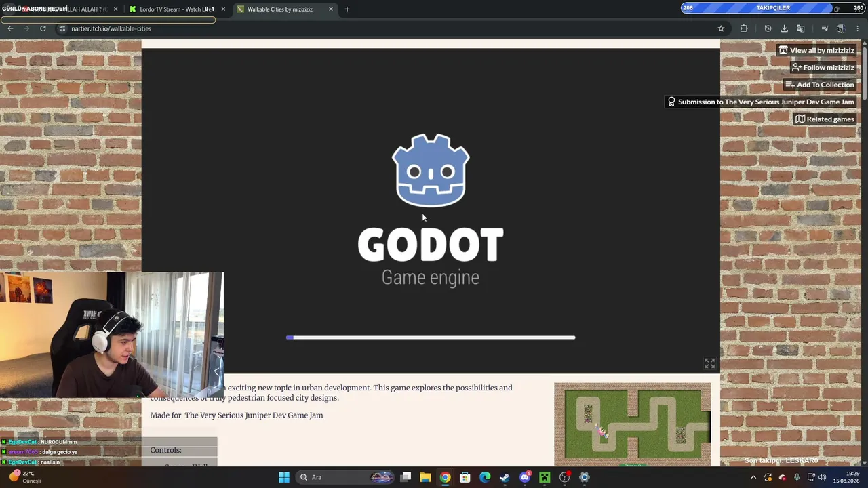Open The Very Serious Juniper Dev Game Jam description link
This screenshot has height=488, width=868.
[254, 415]
